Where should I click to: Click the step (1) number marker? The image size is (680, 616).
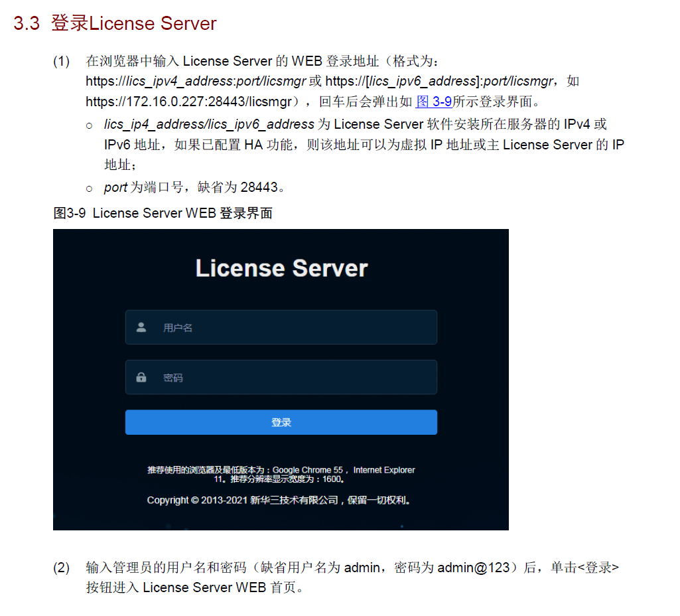click(x=61, y=61)
